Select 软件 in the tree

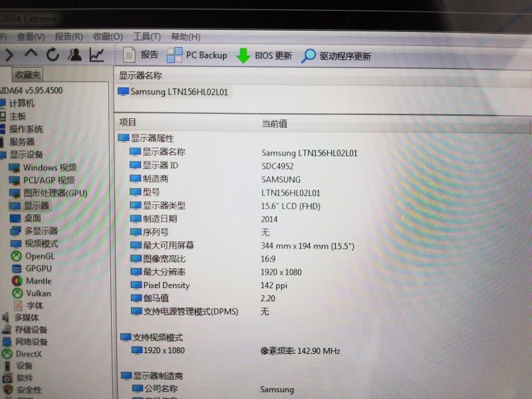[x=18, y=378]
